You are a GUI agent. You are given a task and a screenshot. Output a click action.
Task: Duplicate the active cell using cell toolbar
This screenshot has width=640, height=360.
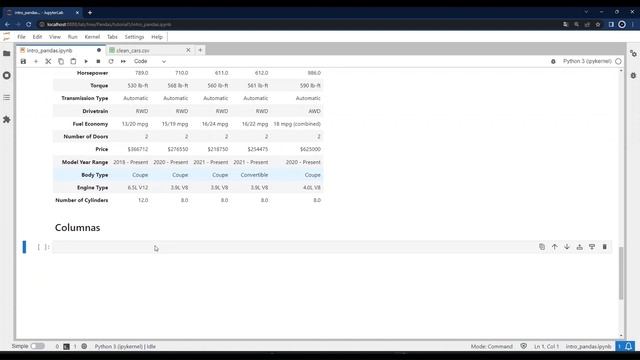point(542,247)
